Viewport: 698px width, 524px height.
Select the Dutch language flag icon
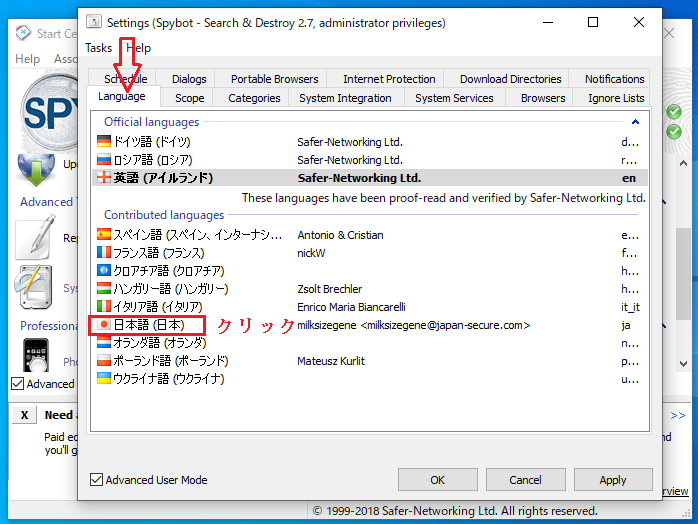[104, 342]
